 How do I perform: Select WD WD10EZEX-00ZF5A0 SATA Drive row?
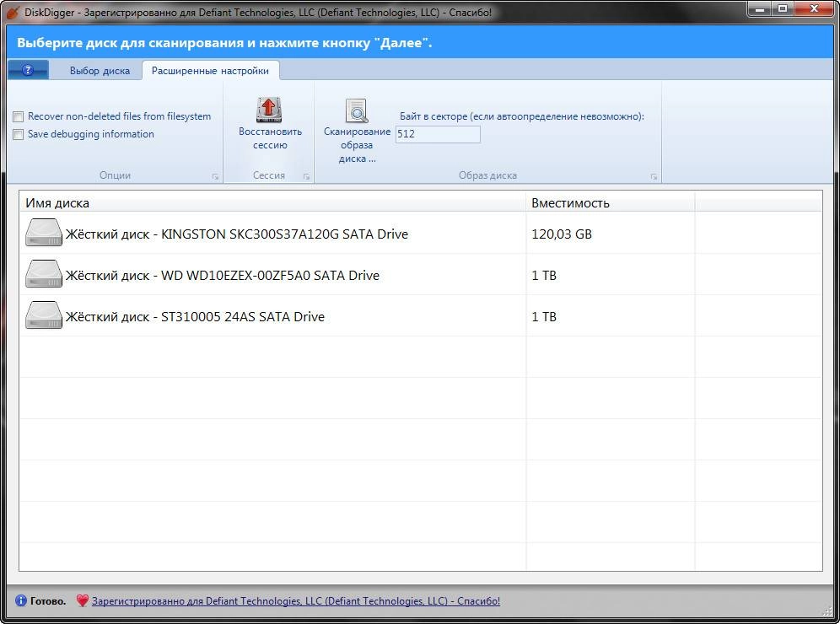point(421,275)
